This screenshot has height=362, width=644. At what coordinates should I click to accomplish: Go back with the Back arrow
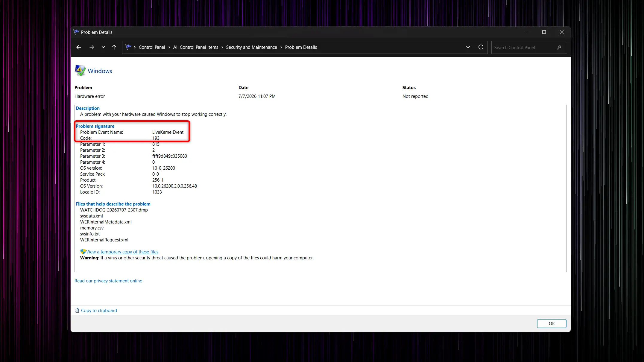pos(79,47)
